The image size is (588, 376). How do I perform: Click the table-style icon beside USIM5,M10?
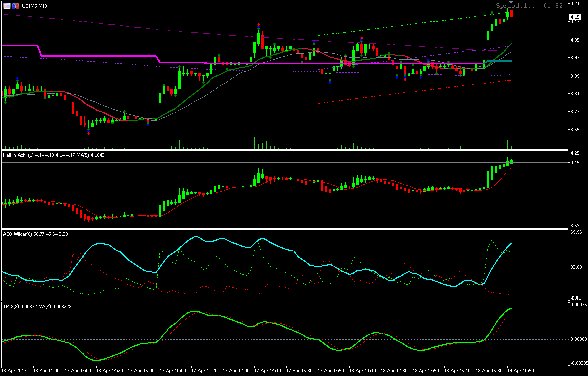point(7,6)
